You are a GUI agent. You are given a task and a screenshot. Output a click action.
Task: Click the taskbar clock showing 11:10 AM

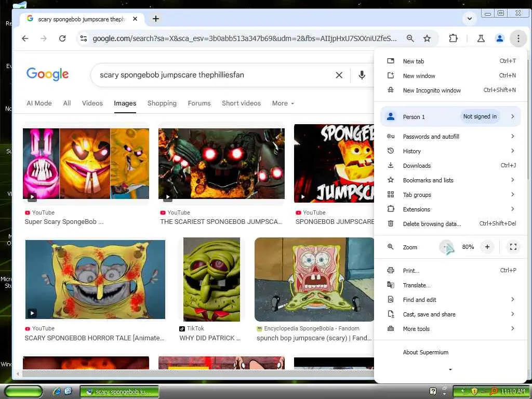pos(513,392)
